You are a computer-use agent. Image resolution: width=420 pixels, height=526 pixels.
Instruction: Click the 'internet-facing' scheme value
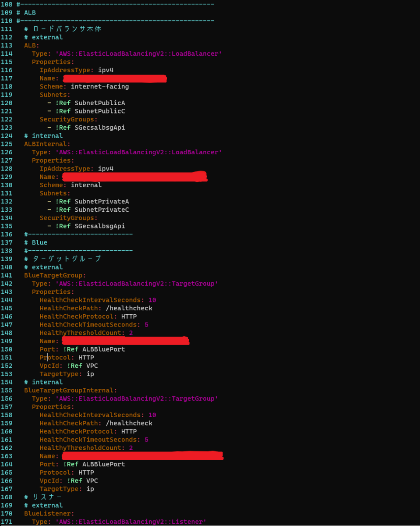point(100,86)
